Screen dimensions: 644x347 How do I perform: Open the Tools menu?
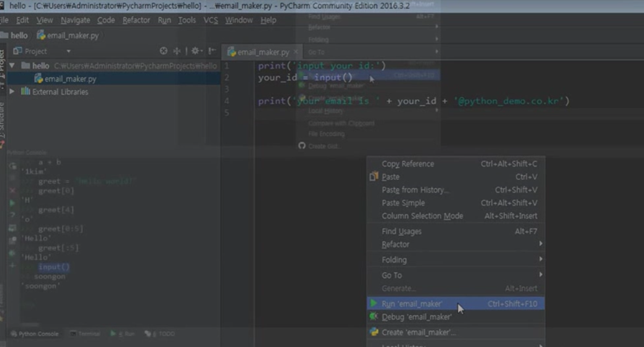pos(187,20)
